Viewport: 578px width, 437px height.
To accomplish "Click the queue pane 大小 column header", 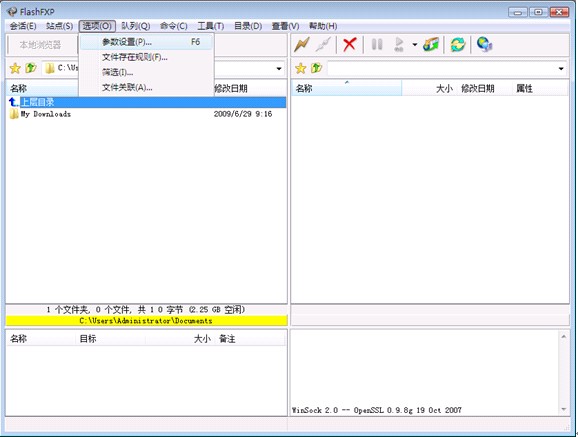I will click(x=180, y=339).
